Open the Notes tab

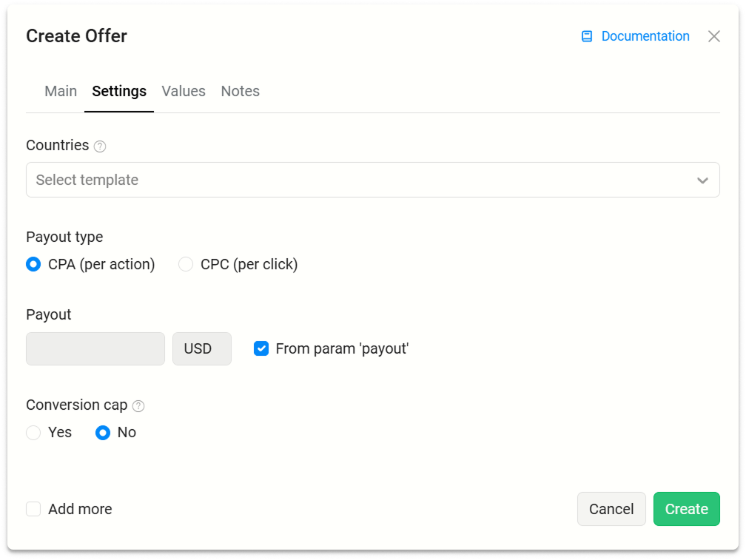tap(240, 91)
